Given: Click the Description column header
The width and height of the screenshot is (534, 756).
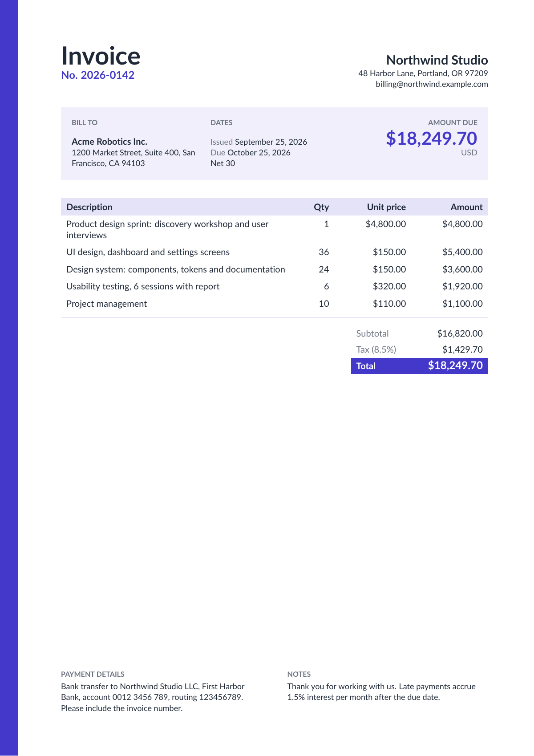Looking at the screenshot, I should pos(89,207).
